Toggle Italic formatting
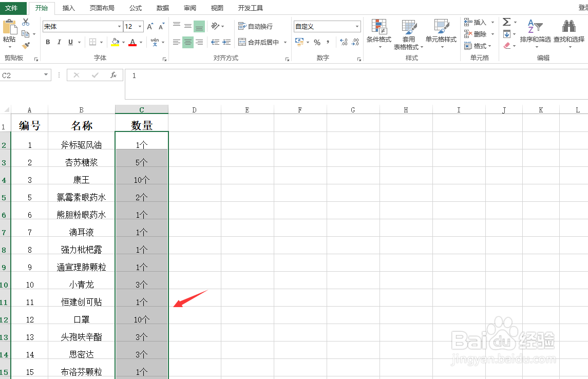The height and width of the screenshot is (379, 588). point(59,42)
